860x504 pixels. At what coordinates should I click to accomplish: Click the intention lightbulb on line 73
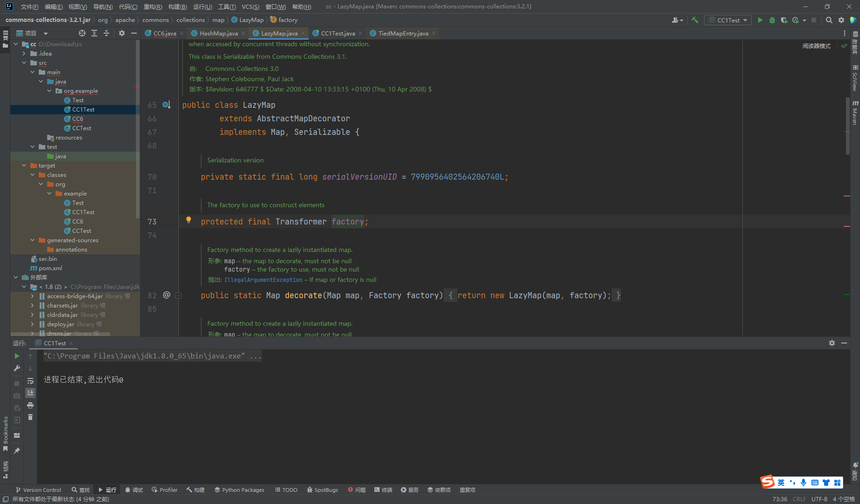point(189,220)
